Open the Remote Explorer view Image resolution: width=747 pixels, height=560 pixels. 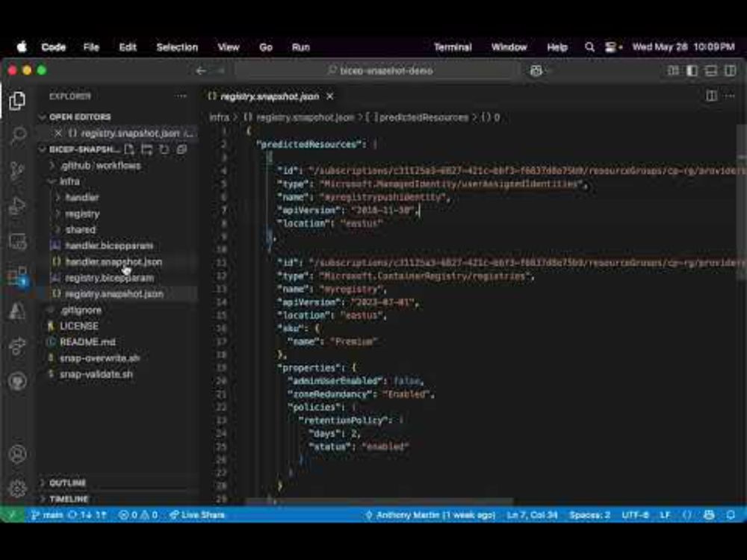(17, 241)
